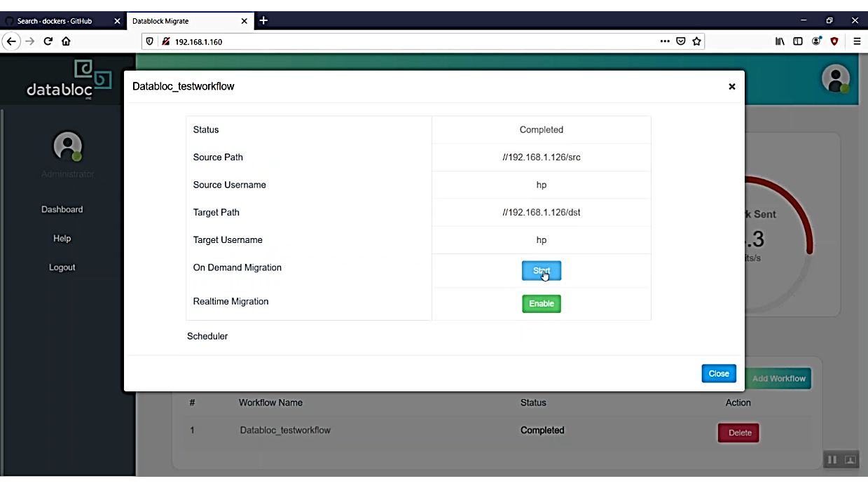Select the Target Path value //192.168.1.126/dst

542,212
